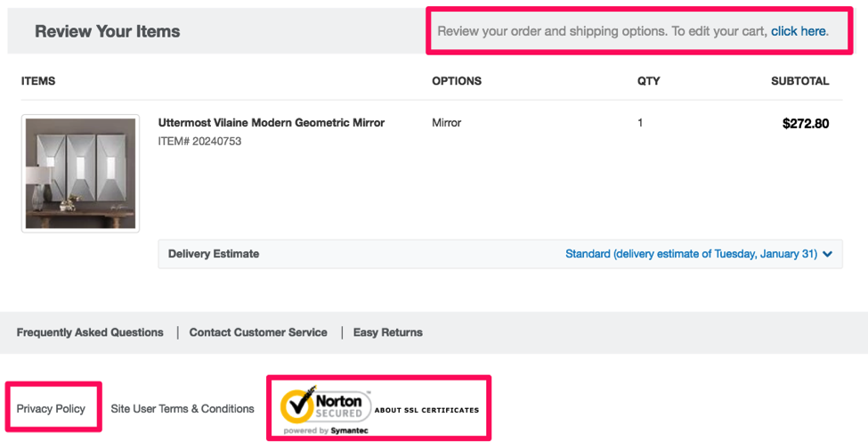
Task: Click the SUBTOTAL column header
Action: click(799, 81)
